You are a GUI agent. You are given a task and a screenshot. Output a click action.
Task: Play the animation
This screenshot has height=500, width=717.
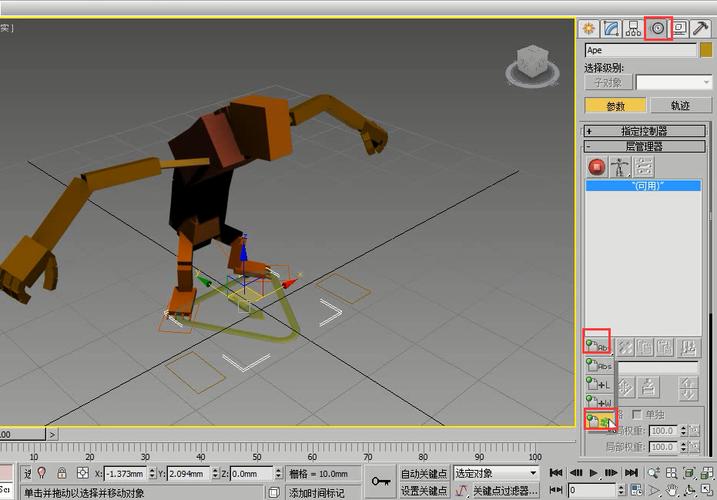(593, 473)
